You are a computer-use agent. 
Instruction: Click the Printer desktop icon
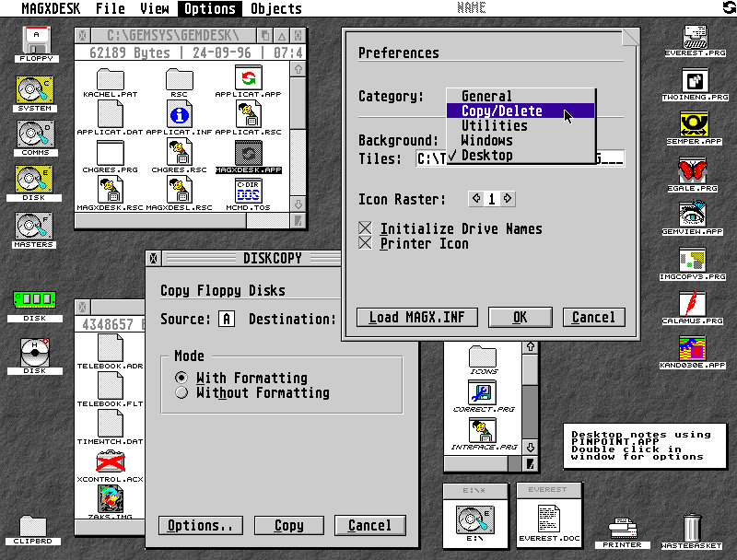tap(625, 529)
